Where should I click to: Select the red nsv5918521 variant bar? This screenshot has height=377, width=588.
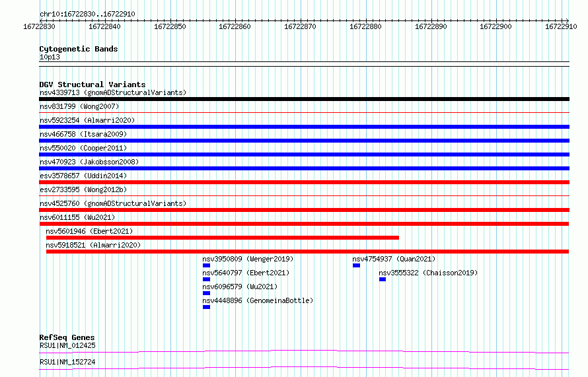click(x=307, y=252)
